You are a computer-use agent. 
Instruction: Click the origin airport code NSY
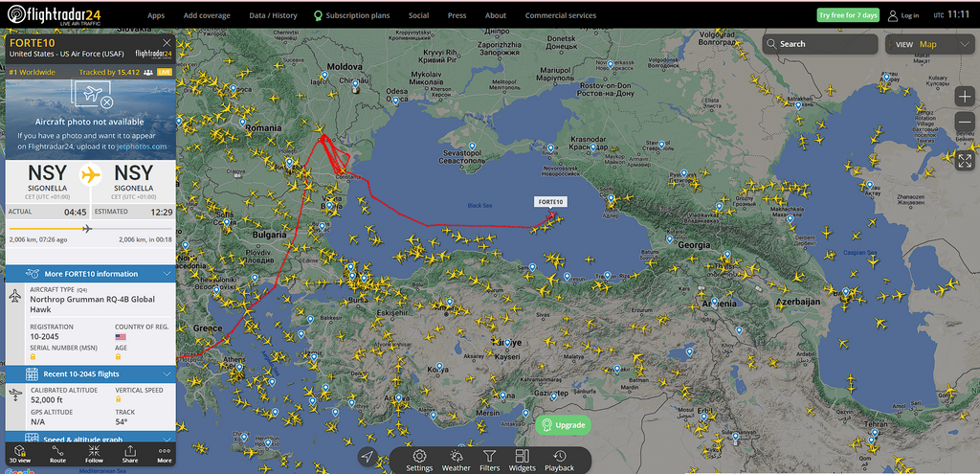point(48,173)
